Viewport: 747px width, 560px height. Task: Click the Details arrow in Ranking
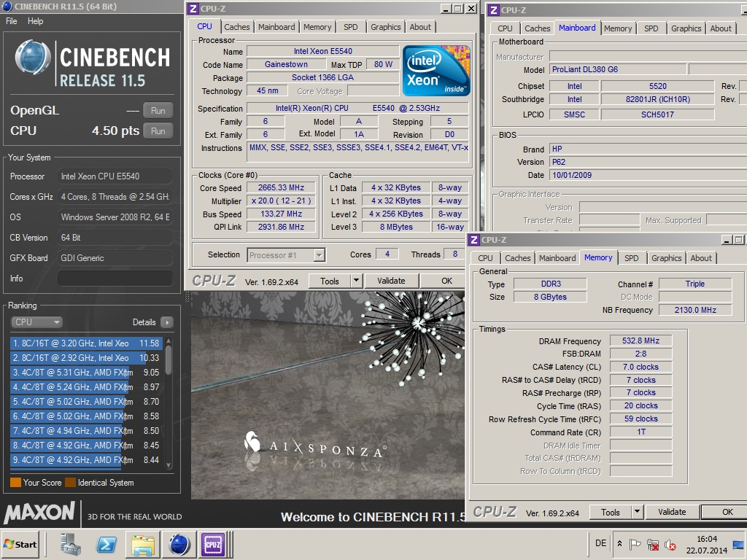(x=167, y=322)
